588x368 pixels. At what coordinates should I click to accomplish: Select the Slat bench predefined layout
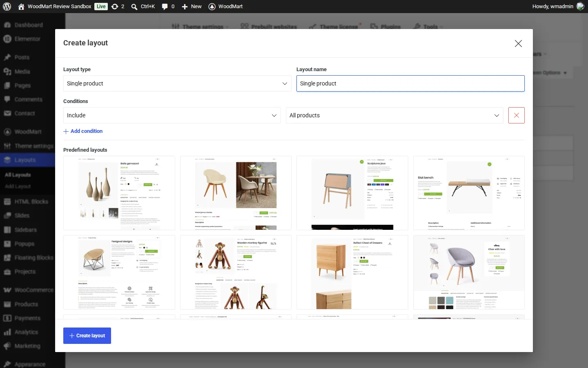point(469,193)
